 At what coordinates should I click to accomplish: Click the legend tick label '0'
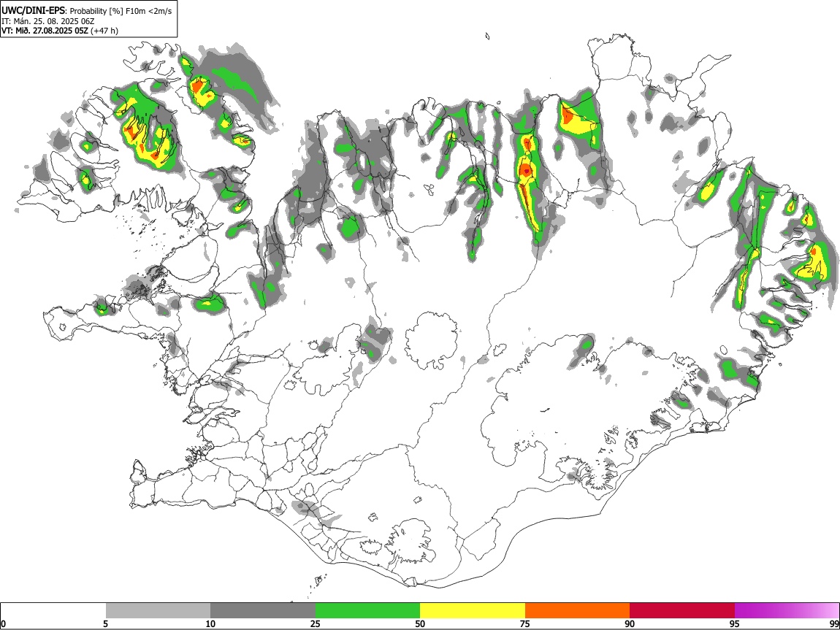pos(4,623)
